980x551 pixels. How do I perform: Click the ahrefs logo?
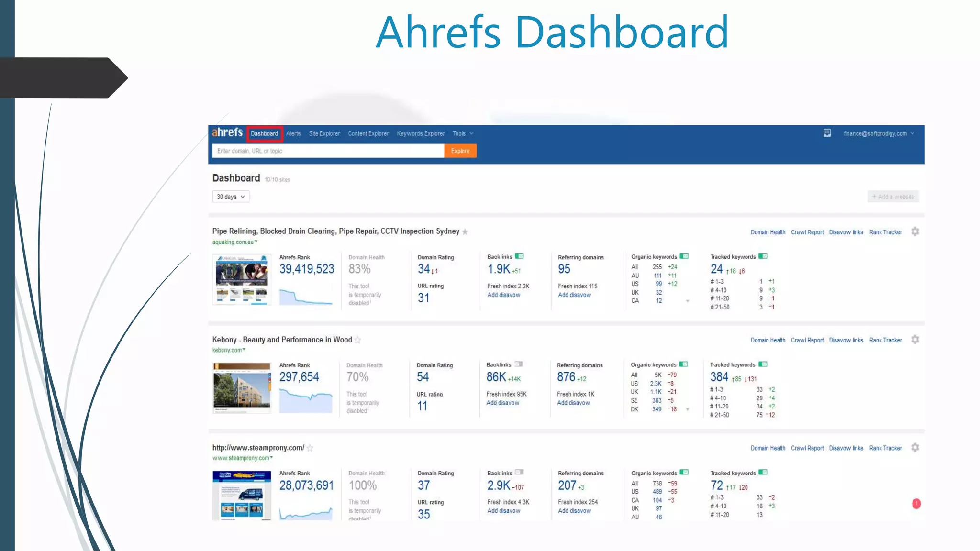coord(227,132)
